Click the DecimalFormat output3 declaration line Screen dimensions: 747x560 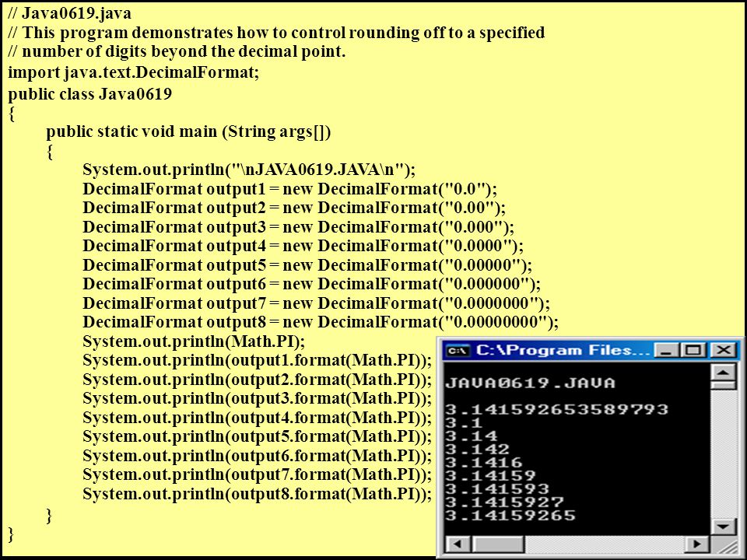coord(298,227)
